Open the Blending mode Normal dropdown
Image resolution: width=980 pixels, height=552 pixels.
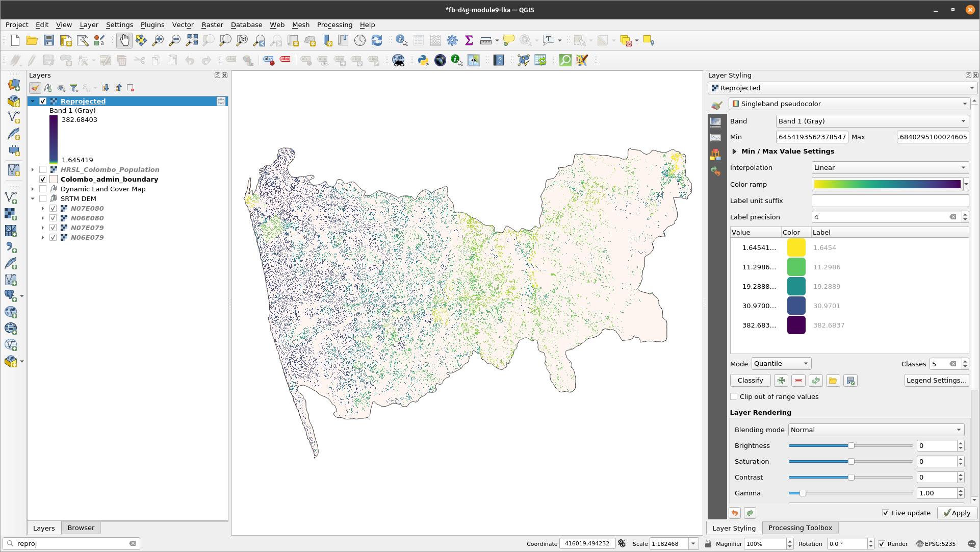pos(876,430)
